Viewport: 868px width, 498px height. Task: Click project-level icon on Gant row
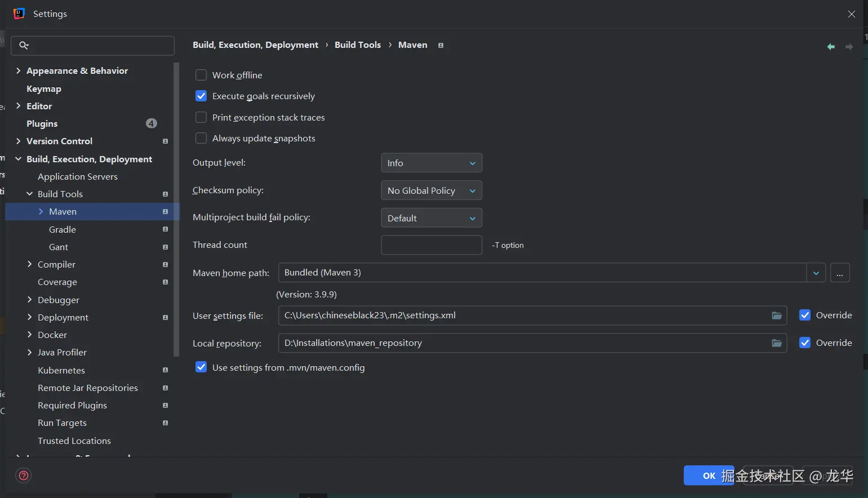coord(165,247)
